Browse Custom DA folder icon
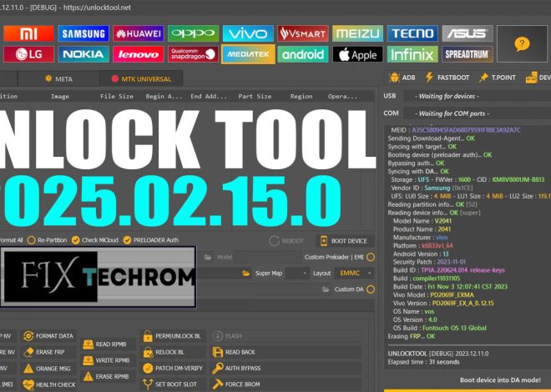 tap(326, 289)
